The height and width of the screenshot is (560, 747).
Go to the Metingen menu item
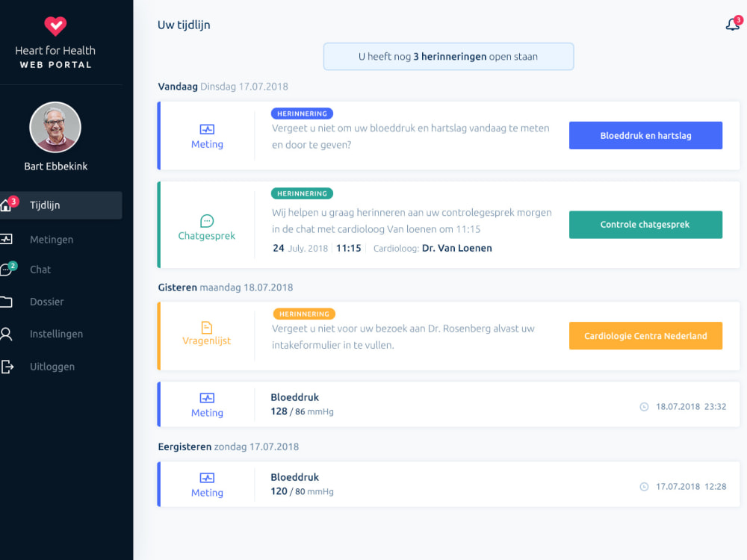[52, 240]
